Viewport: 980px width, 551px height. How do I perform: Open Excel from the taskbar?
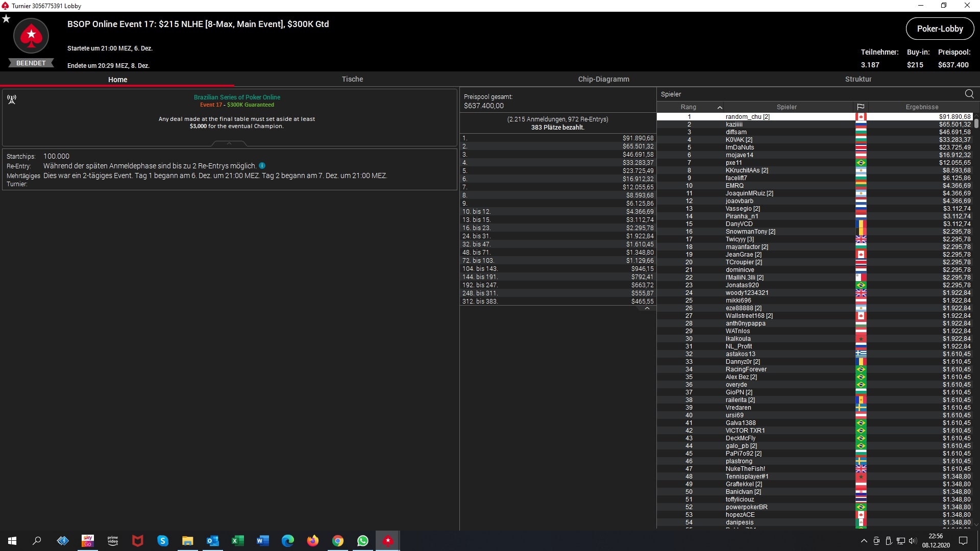tap(238, 541)
